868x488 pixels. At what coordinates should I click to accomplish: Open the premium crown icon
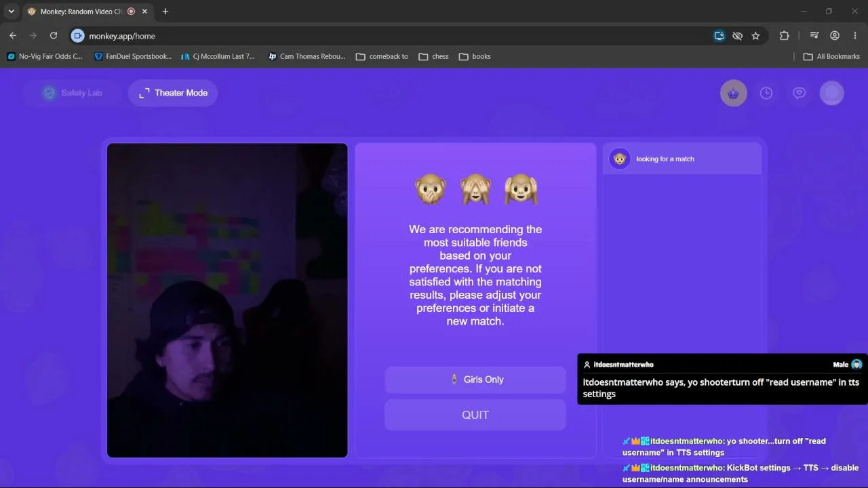tap(733, 94)
